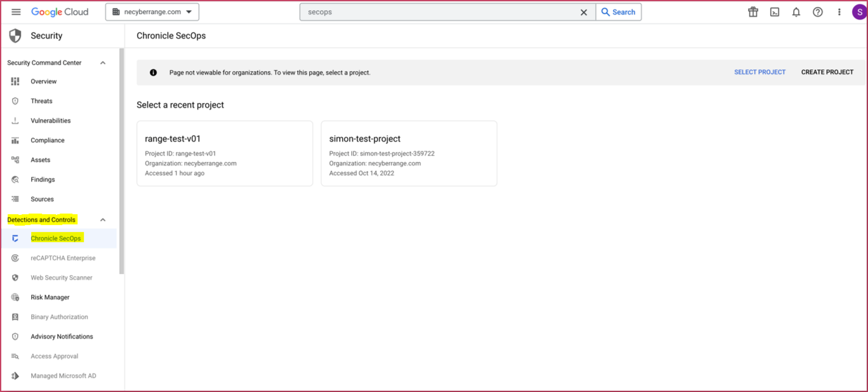
Task: Collapse the Detections and Controls section
Action: pyautogui.click(x=103, y=220)
